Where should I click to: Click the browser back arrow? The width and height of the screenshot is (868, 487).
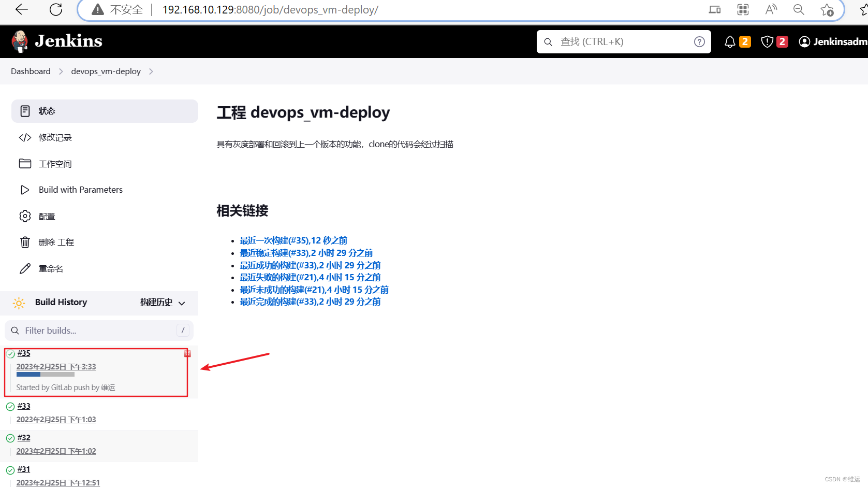point(22,9)
